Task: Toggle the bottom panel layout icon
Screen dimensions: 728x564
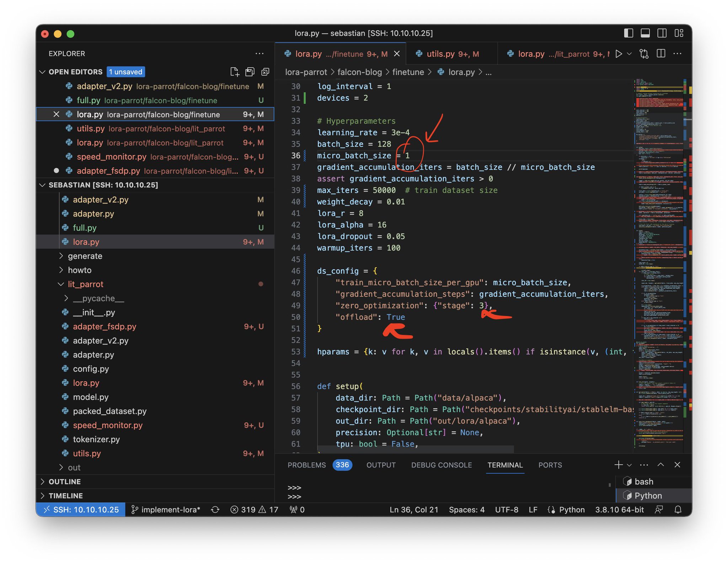Action: tap(645, 33)
